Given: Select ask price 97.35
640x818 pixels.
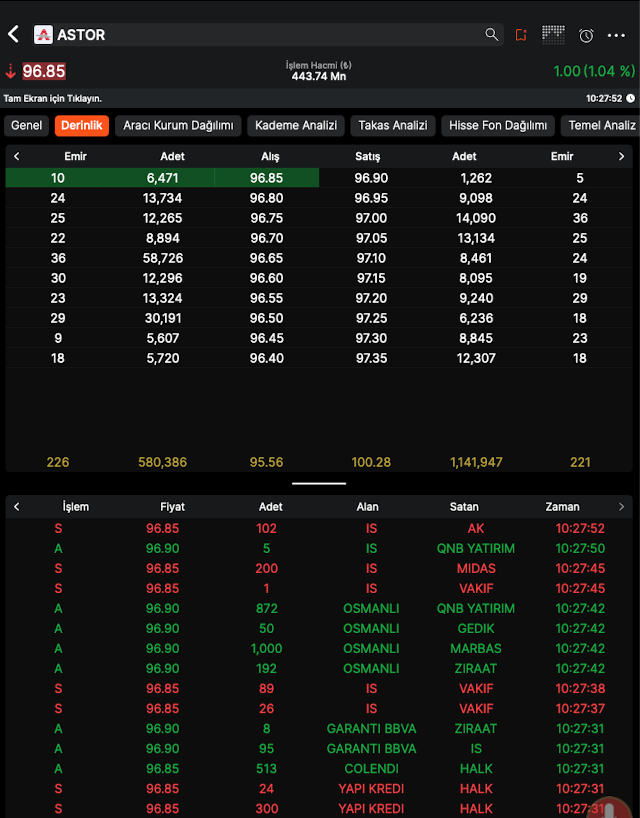Looking at the screenshot, I should click(x=371, y=358).
